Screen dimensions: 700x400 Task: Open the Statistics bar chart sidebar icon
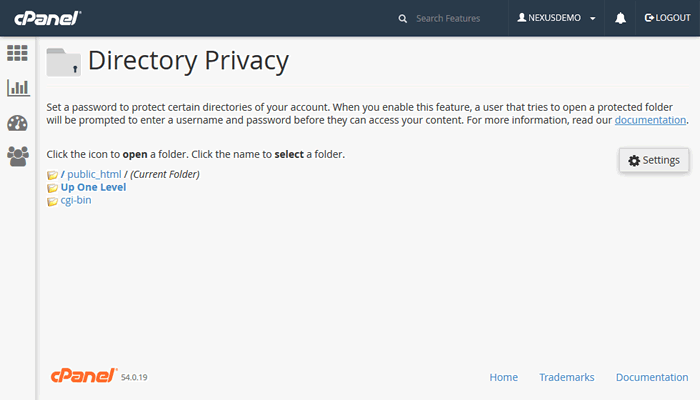pyautogui.click(x=17, y=88)
